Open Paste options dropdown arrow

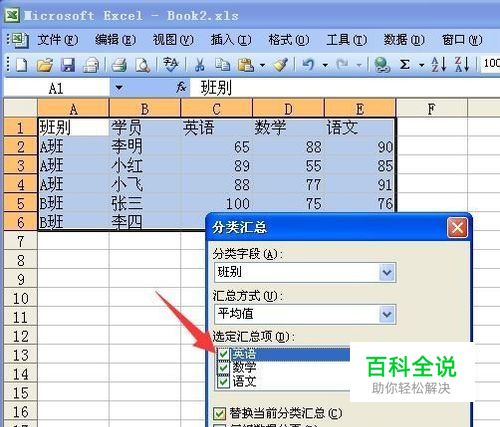pos(262,65)
